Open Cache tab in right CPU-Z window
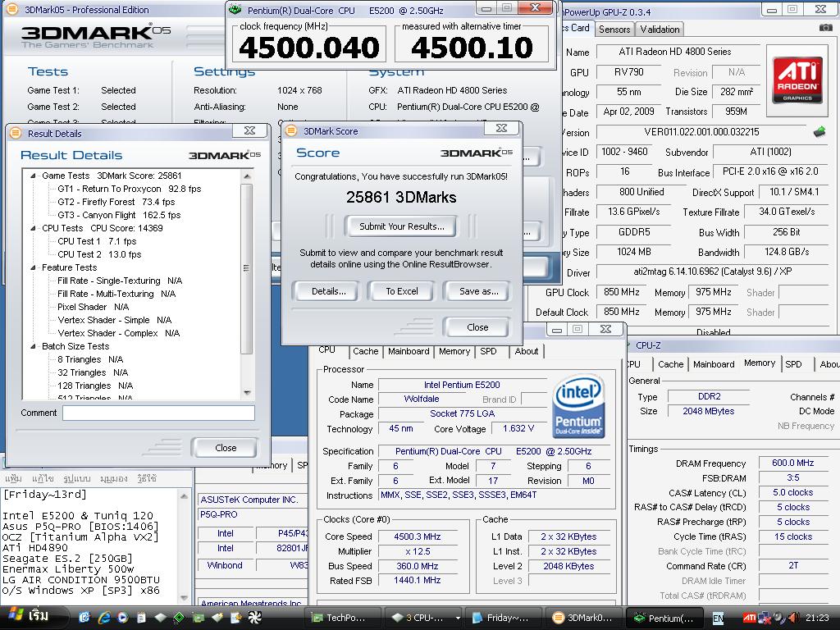Image resolution: width=840 pixels, height=630 pixels. click(671, 364)
